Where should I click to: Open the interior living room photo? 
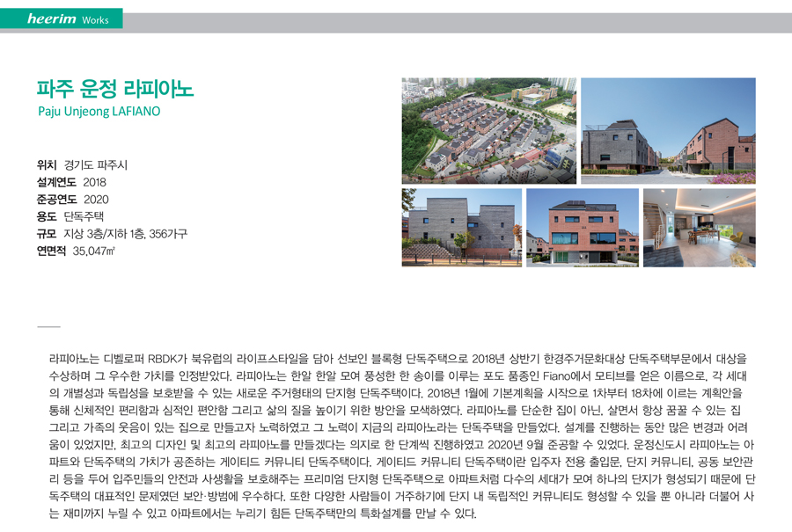tap(699, 227)
